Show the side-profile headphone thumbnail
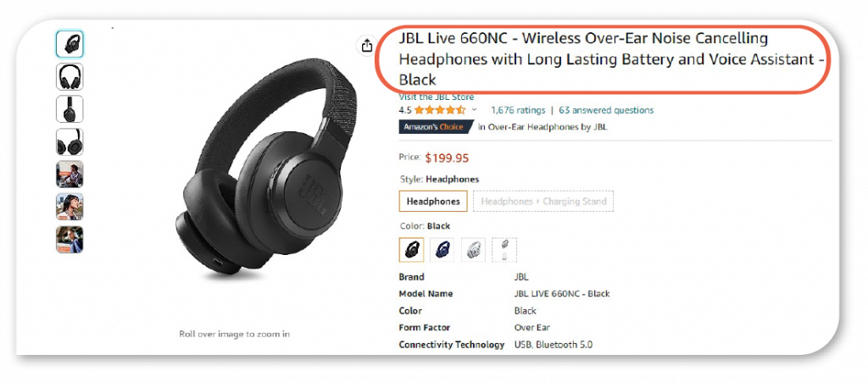Viewport: 868px width, 388px height. 70,109
